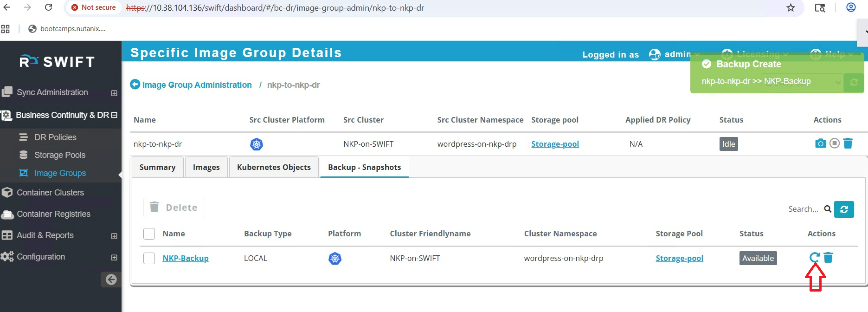Open the browser apps grid icon
Image resolution: width=868 pixels, height=312 pixels.
tap(6, 29)
